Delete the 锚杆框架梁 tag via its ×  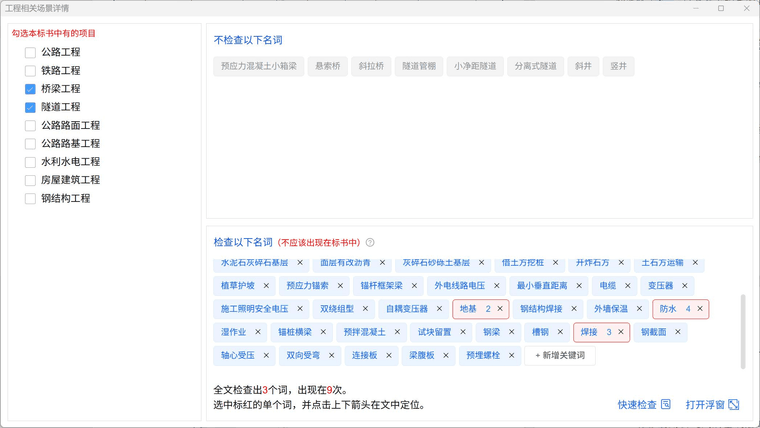(x=414, y=286)
